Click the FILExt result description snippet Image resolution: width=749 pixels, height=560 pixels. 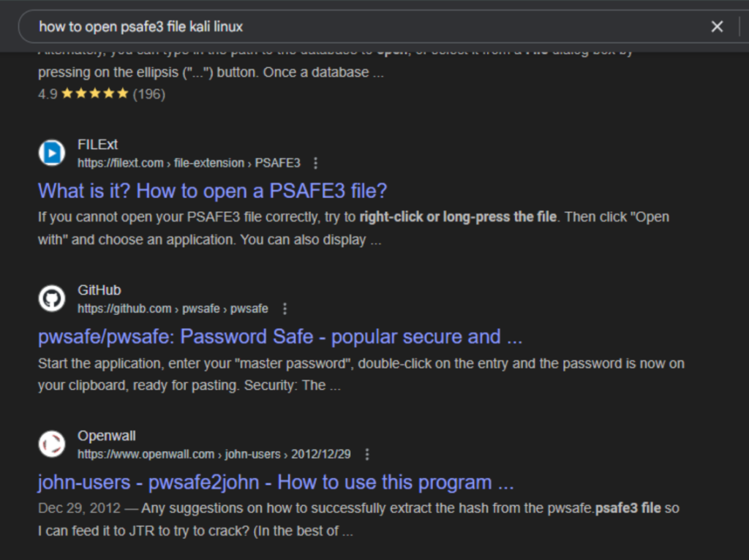click(353, 228)
